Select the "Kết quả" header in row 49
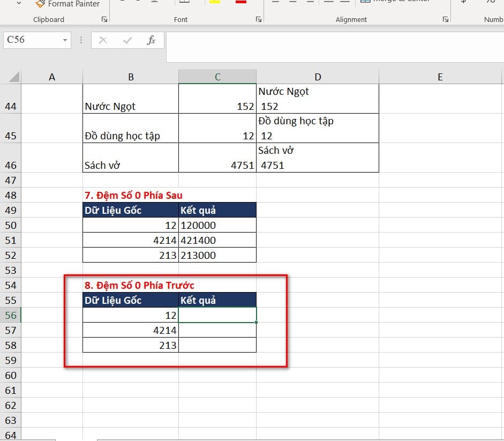This screenshot has height=441, width=504. (217, 210)
